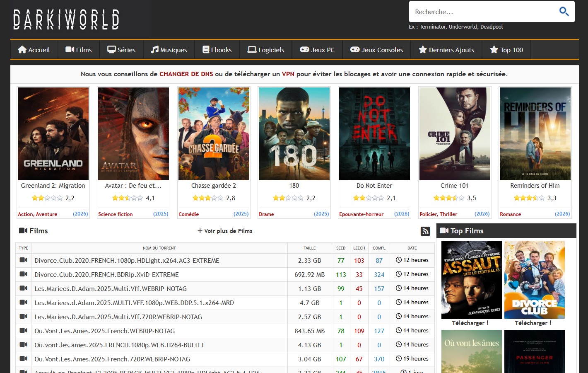Click the Chasse gardée 2 title

[x=214, y=186]
